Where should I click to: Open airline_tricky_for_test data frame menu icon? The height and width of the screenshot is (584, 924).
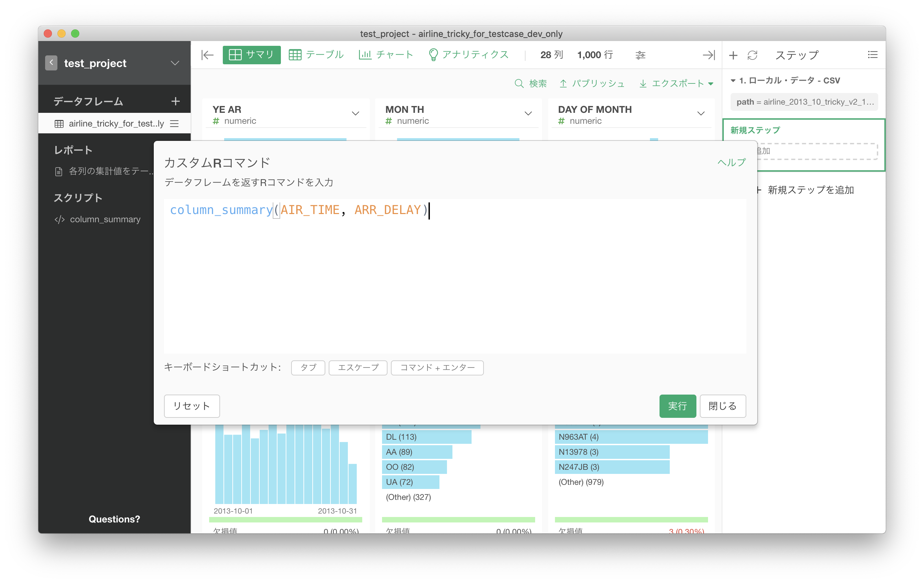175,123
